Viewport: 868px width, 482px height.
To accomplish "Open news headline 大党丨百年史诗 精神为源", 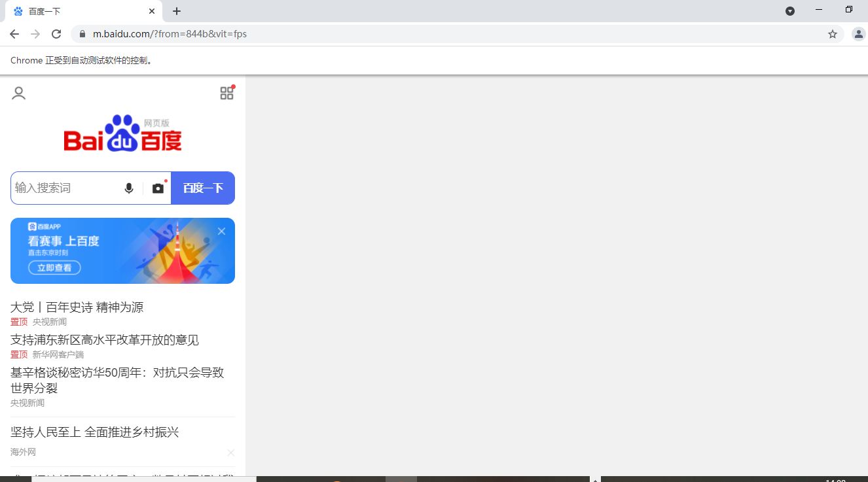I will 77,307.
